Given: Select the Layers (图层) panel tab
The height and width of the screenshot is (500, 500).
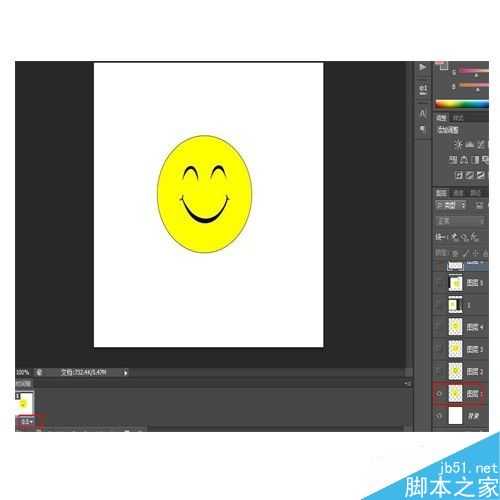Looking at the screenshot, I should (442, 193).
